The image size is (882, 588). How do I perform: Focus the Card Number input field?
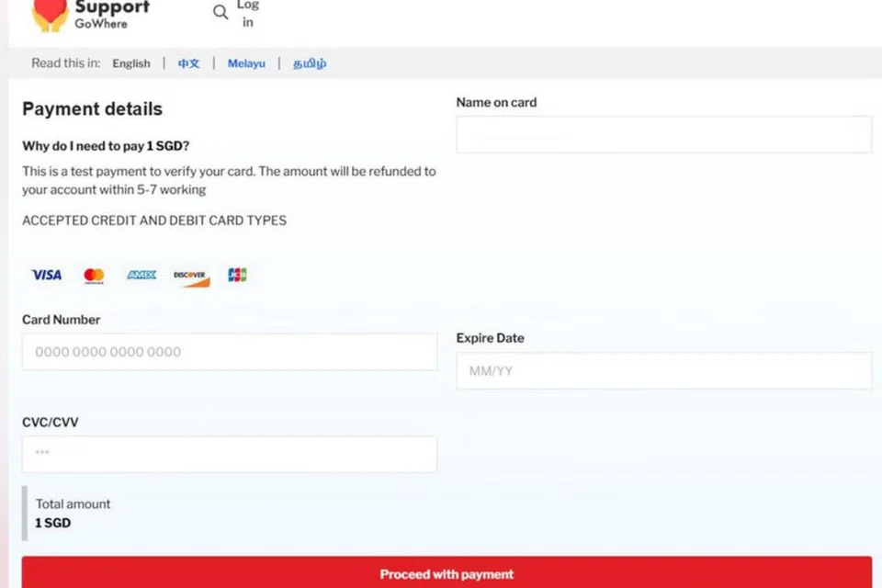[x=230, y=352]
